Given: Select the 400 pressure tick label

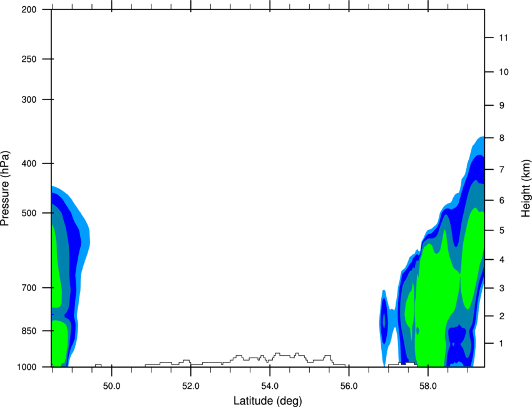Looking at the screenshot, I should [x=29, y=163].
